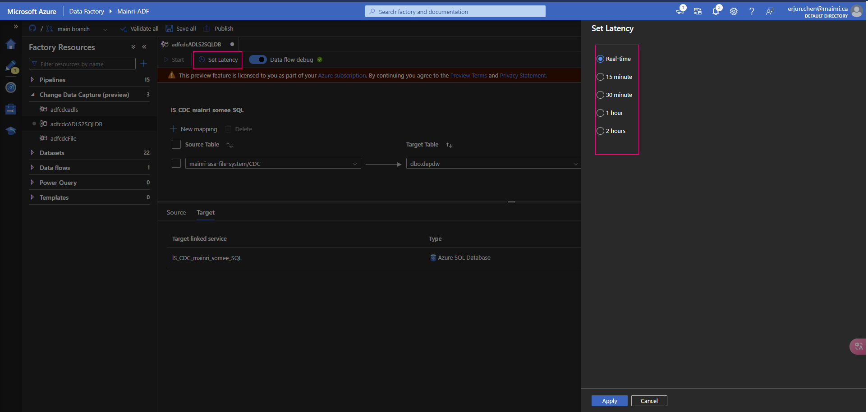Switch to the Source tab
This screenshot has width=868, height=412.
pos(176,212)
